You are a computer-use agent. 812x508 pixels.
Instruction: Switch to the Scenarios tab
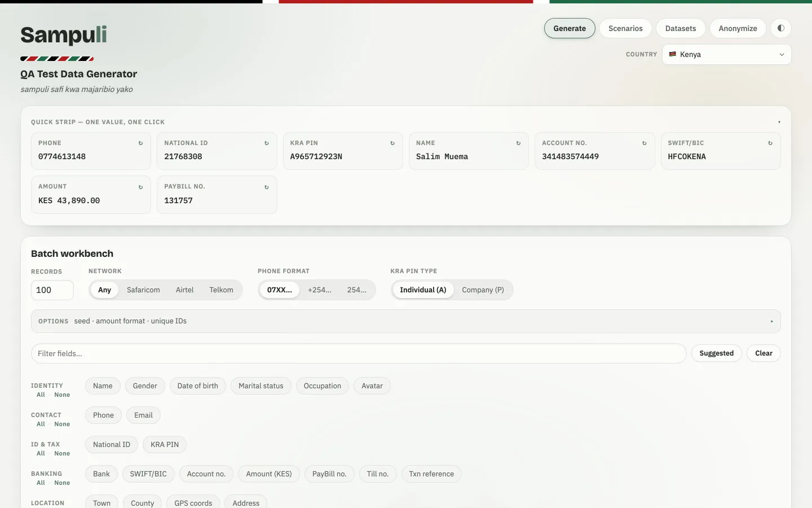coord(625,28)
